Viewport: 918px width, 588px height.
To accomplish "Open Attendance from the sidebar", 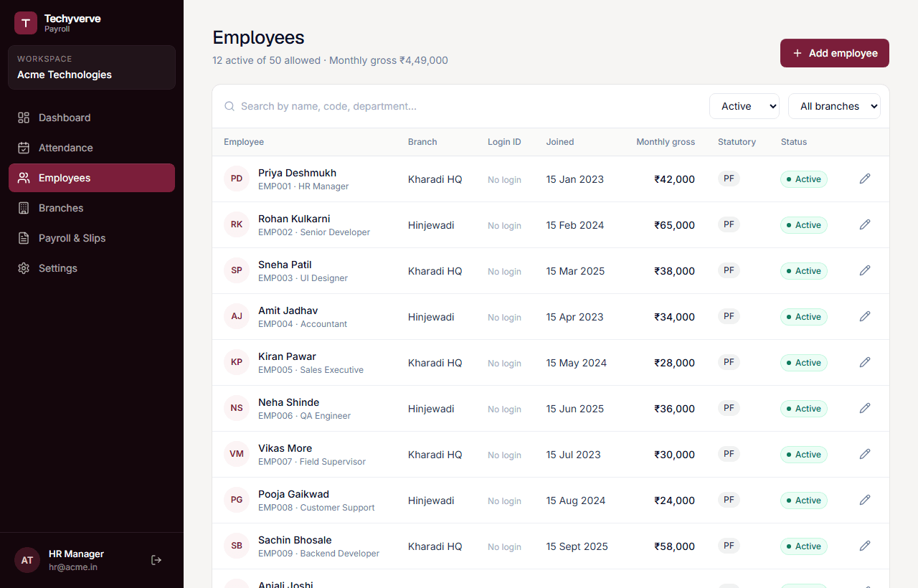I will [92, 148].
